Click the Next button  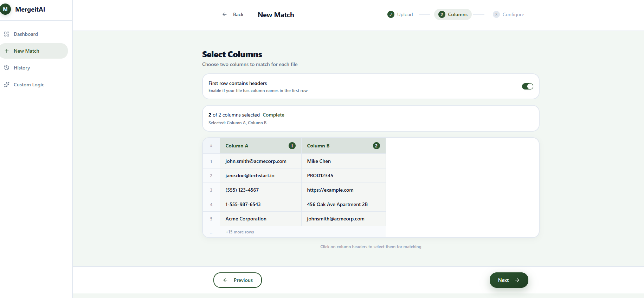point(509,280)
